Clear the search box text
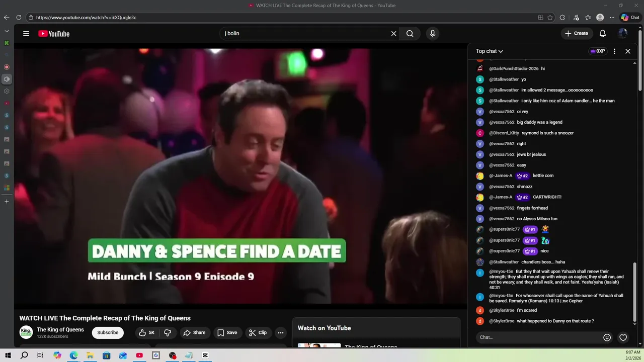The image size is (644, 362). pos(394,34)
